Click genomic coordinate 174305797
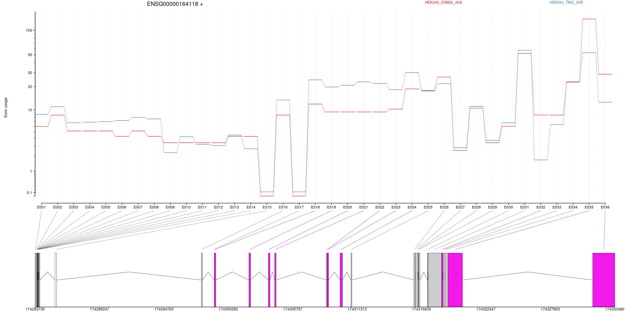This screenshot has height=322, width=644. tap(293, 309)
